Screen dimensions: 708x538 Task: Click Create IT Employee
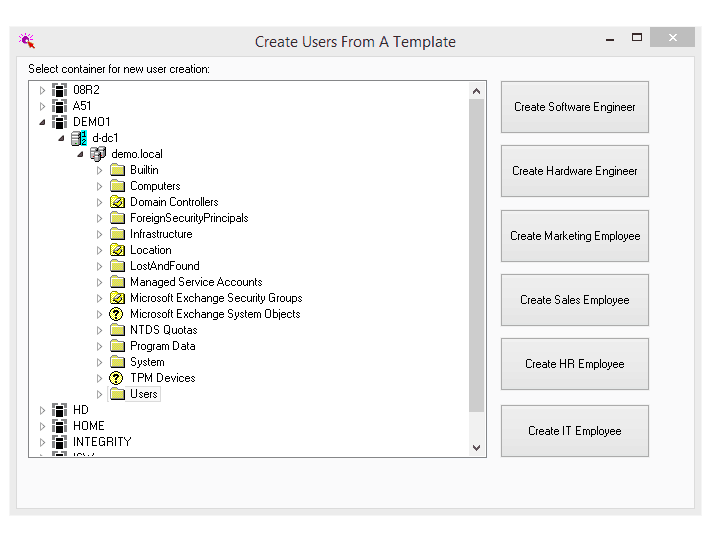pyautogui.click(x=574, y=431)
